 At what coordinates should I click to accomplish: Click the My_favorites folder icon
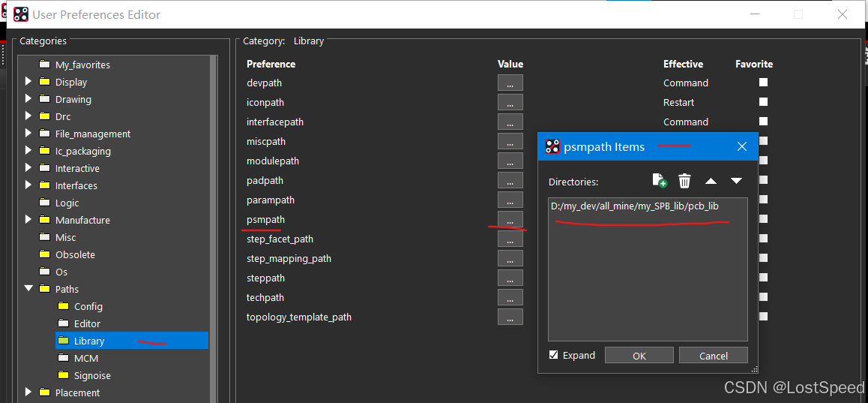point(44,65)
